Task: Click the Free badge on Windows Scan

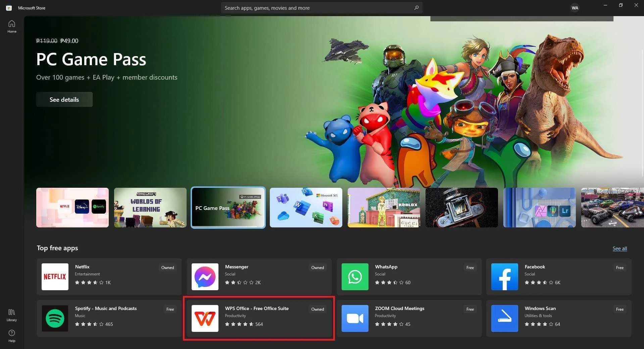Action: click(x=620, y=309)
